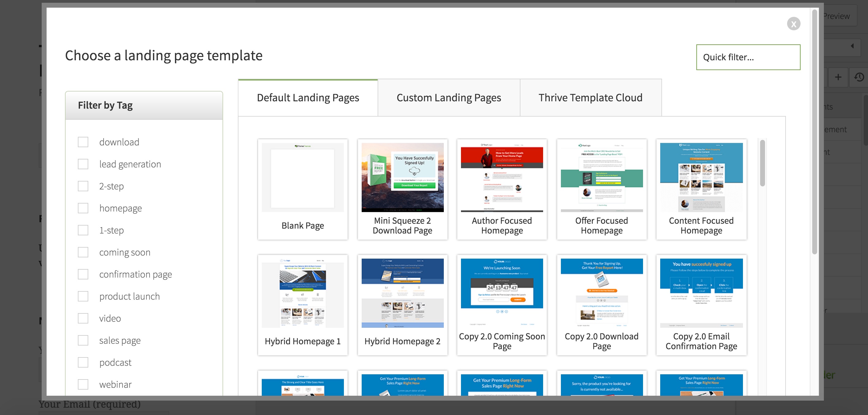Enable the lead generation filter

click(83, 164)
